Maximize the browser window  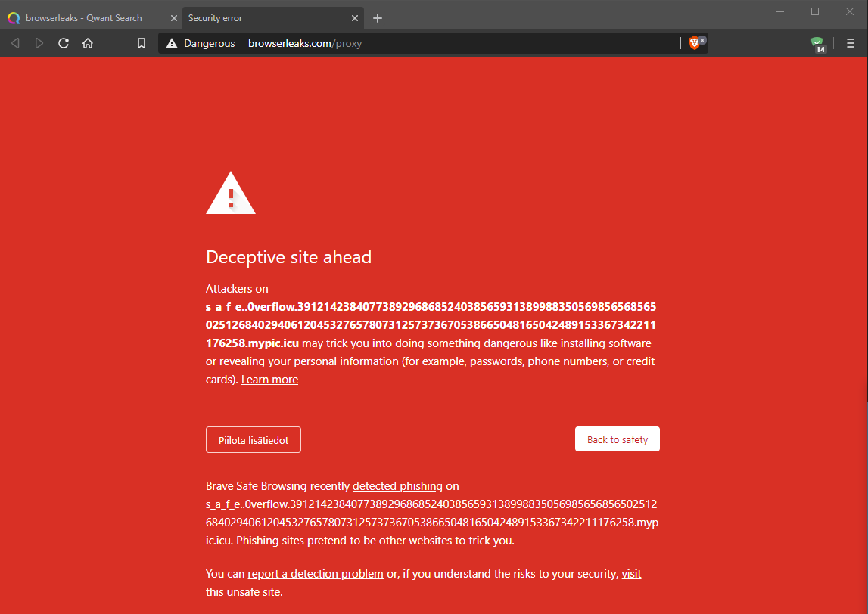pyautogui.click(x=815, y=11)
